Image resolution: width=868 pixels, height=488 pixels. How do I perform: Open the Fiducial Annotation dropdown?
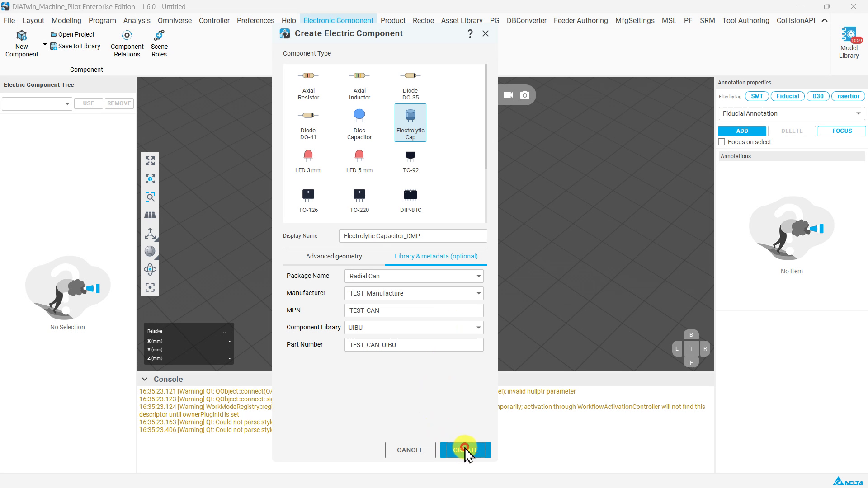[792, 113]
